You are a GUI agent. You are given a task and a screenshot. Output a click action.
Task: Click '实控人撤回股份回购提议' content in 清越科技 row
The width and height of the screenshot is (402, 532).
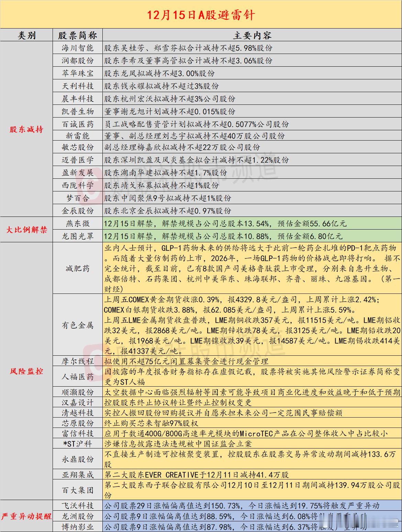pos(149,413)
